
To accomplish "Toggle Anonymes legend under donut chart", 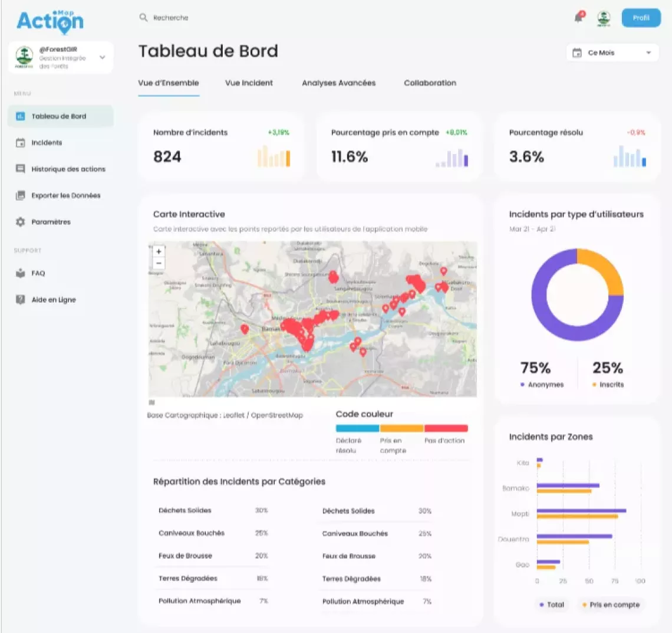I will tap(542, 385).
